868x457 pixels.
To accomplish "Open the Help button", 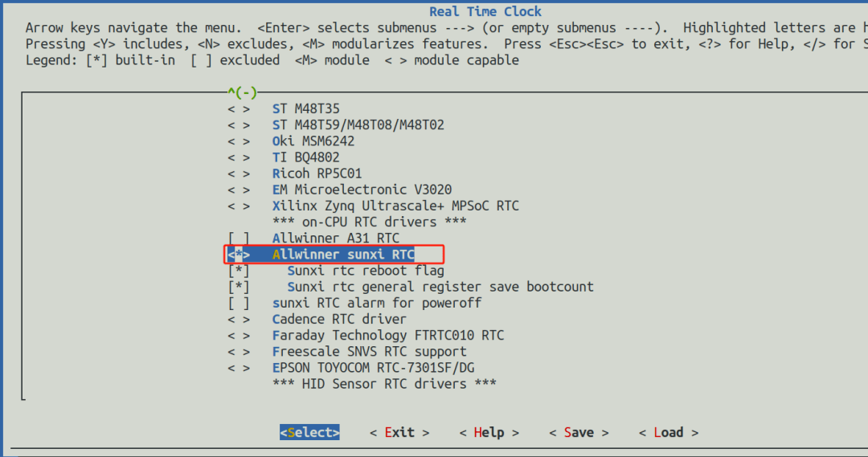I will coord(489,433).
